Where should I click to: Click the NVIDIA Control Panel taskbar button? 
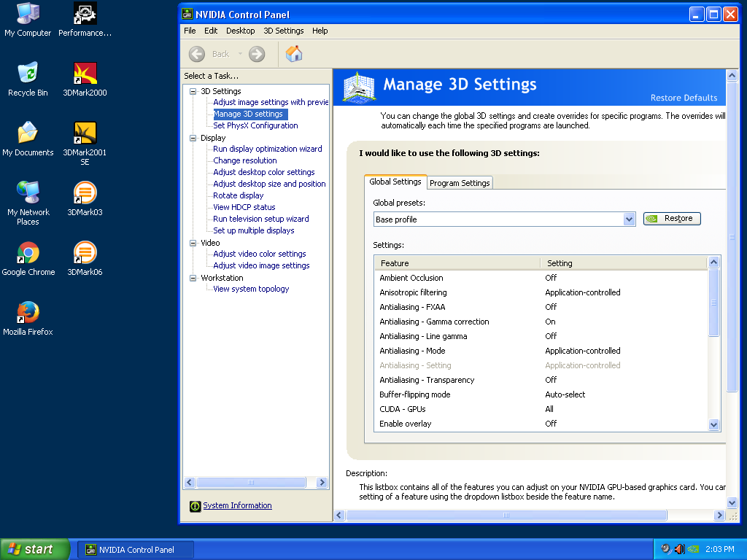[135, 548]
